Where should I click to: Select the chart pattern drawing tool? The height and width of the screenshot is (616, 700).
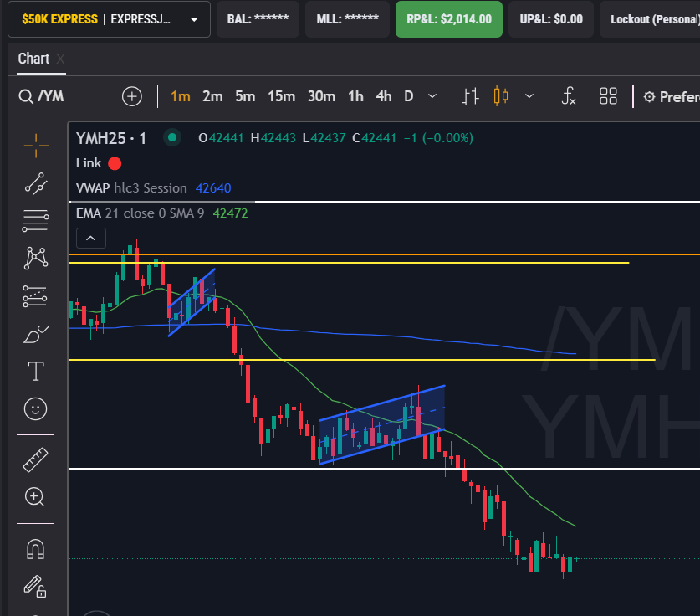pos(36,258)
